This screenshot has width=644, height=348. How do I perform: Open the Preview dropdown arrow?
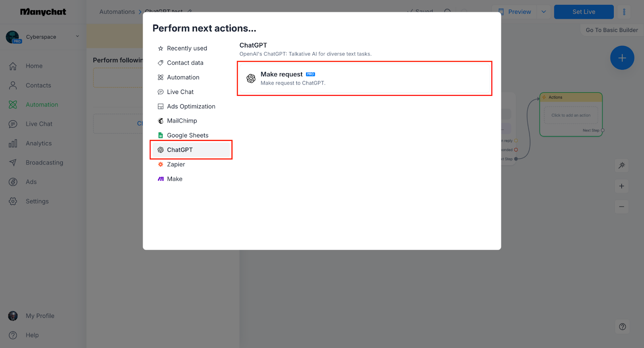[x=544, y=12]
